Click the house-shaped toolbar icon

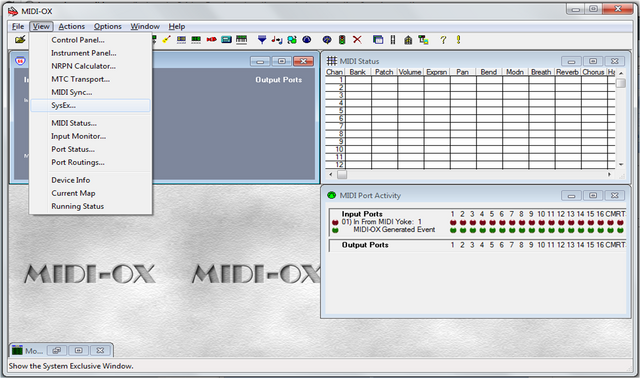(x=408, y=40)
